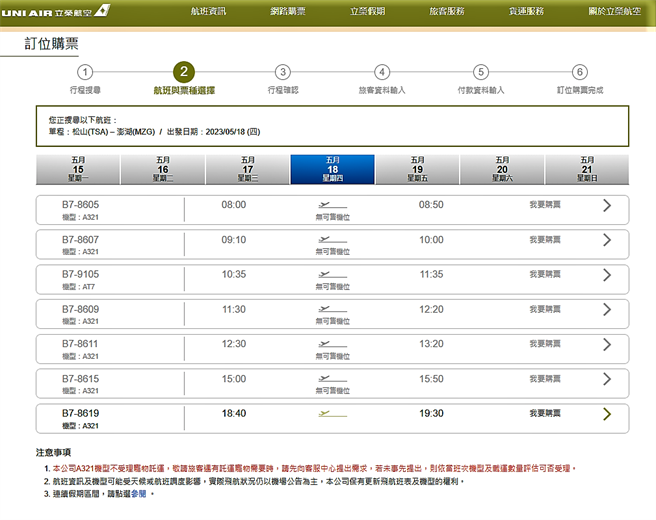Open chevron arrow for flight B7-8605

pyautogui.click(x=607, y=205)
